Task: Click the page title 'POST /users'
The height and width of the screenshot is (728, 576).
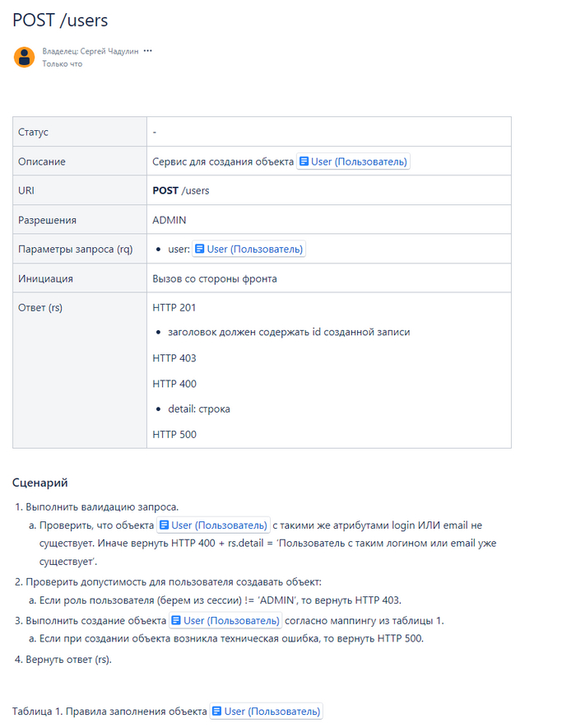Action: pos(60,21)
